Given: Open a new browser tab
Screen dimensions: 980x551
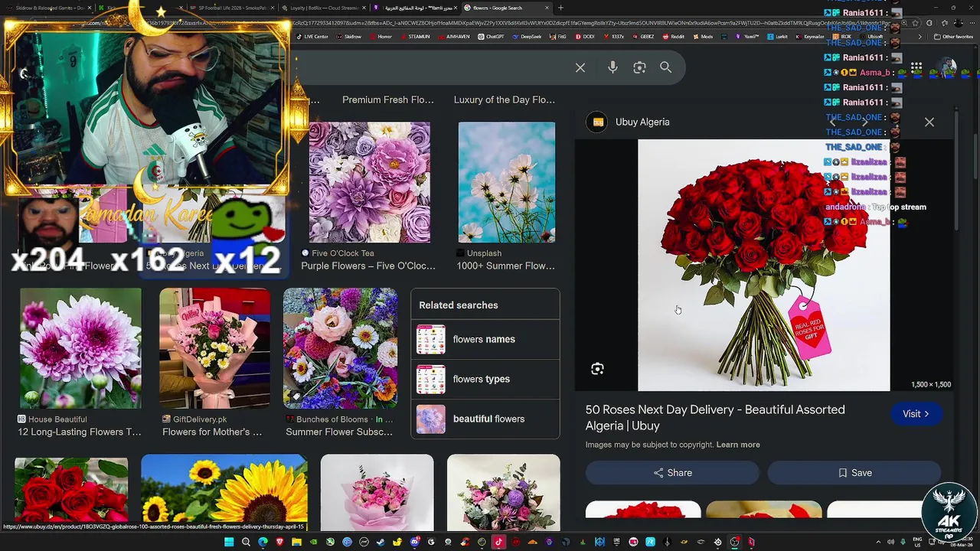Looking at the screenshot, I should tap(560, 8).
